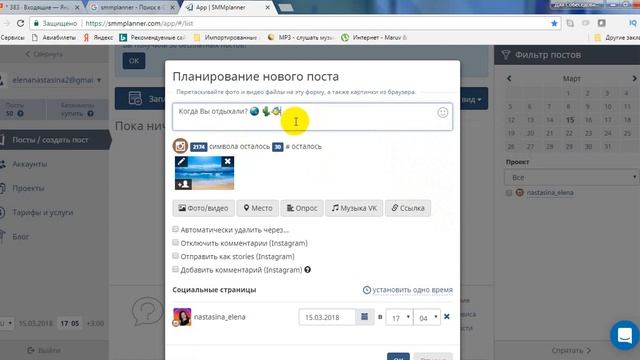This screenshot has height=360, width=640.
Task: Open the hour dropdown showing 17
Action: click(x=399, y=317)
